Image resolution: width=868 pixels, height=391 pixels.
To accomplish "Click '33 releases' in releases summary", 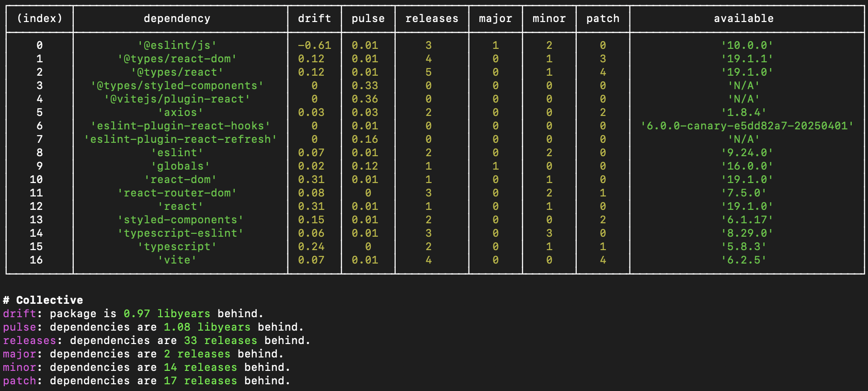I will pyautogui.click(x=220, y=341).
